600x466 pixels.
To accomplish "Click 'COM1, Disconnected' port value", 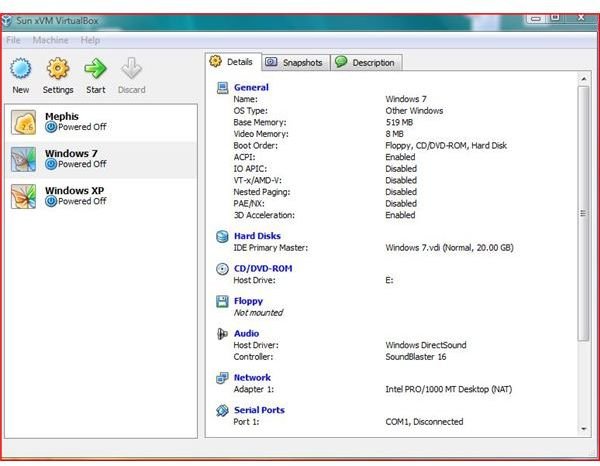I will [424, 422].
